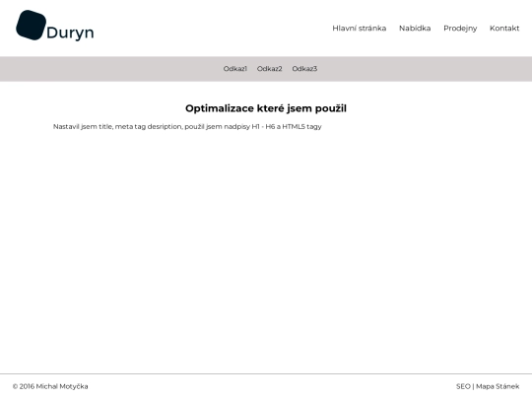Select the Odkaz2 submenu link

pos(269,69)
